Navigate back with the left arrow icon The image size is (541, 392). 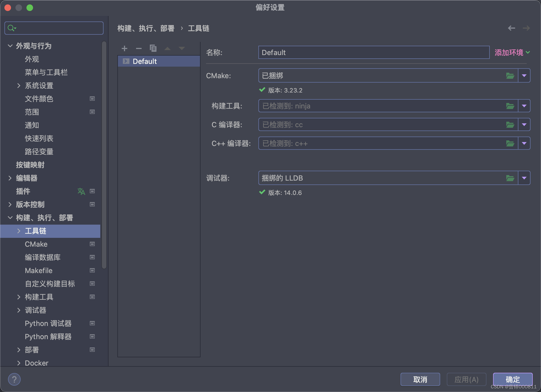click(512, 28)
